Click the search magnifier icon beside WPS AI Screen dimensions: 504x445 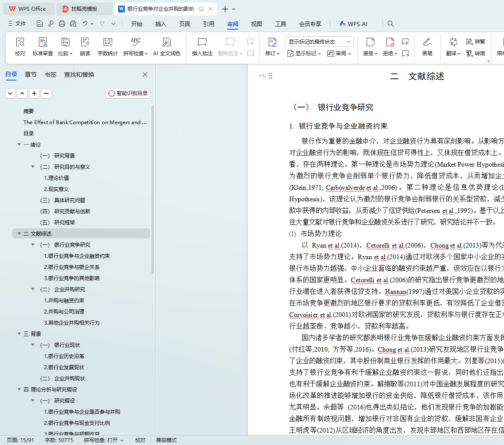391,24
